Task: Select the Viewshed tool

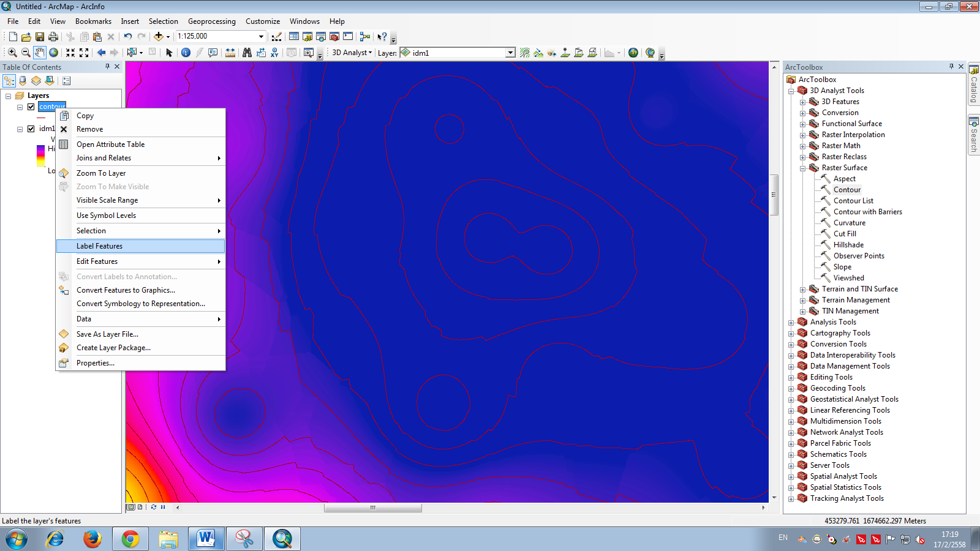Action: click(848, 278)
